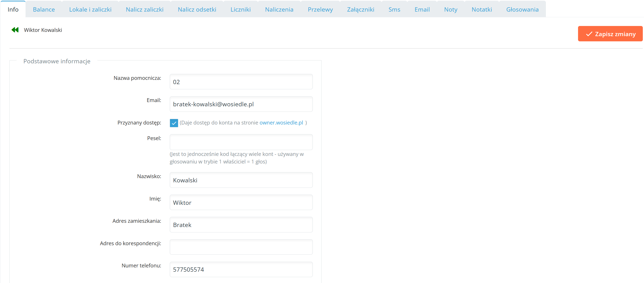Click the Podstawowe informacje section title

pos(57,61)
